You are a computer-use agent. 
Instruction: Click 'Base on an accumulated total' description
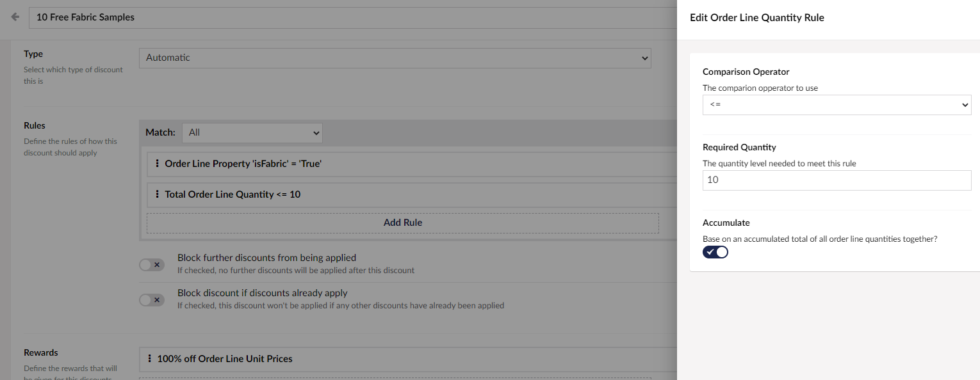(x=820, y=239)
